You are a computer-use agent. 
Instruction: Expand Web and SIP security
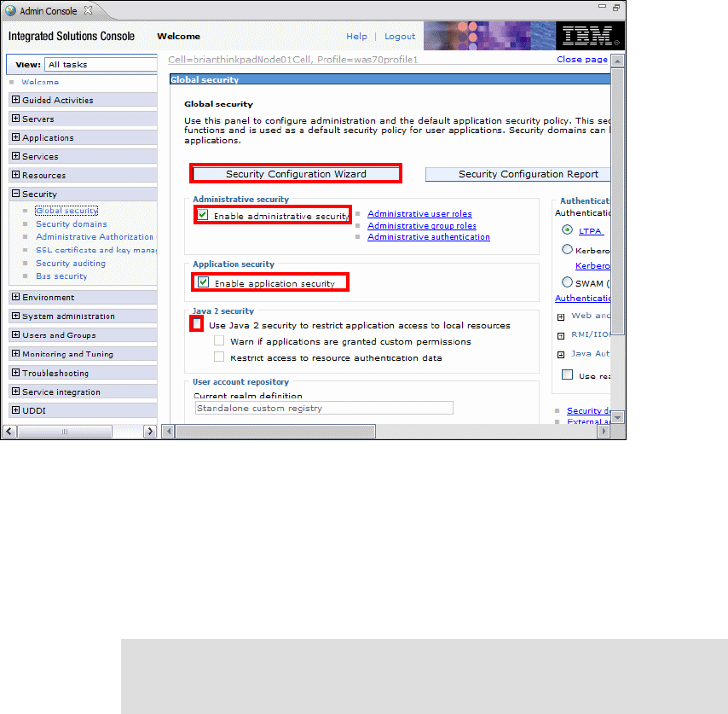coord(561,316)
